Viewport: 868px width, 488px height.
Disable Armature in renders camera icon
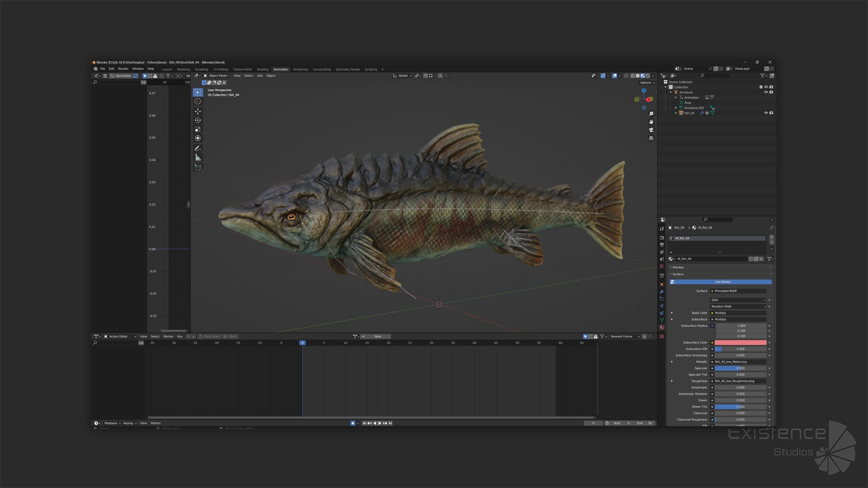click(x=771, y=92)
